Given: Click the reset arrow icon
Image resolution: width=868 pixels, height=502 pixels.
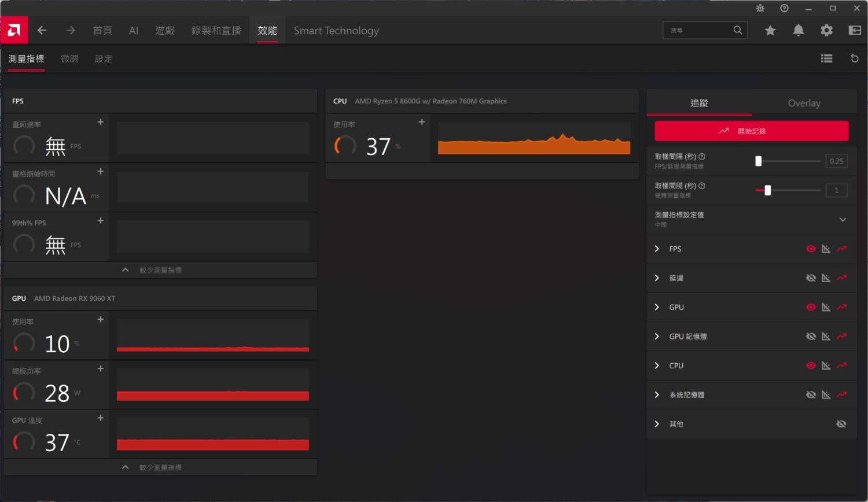Looking at the screenshot, I should click(x=854, y=58).
